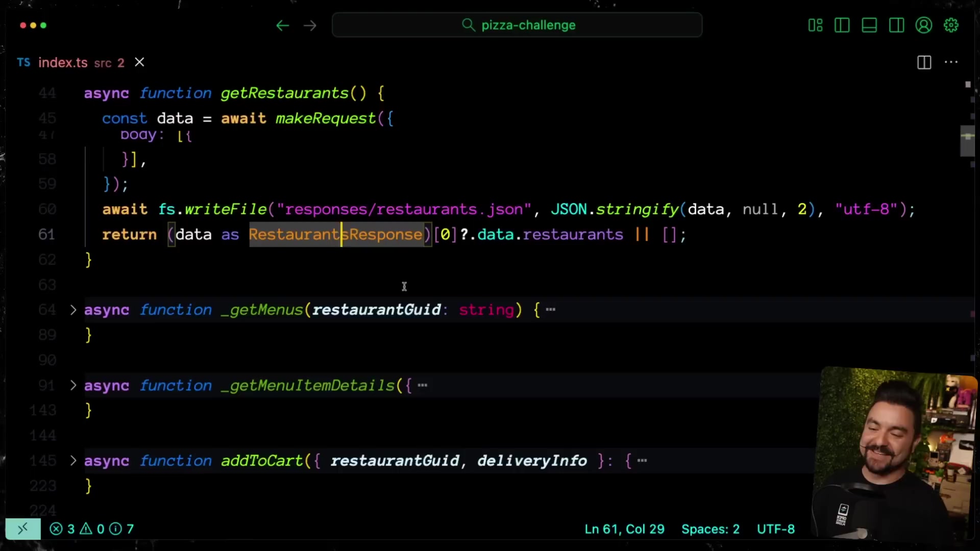This screenshot has height=551, width=980.
Task: Open editor More Actions menu
Action: [951, 62]
